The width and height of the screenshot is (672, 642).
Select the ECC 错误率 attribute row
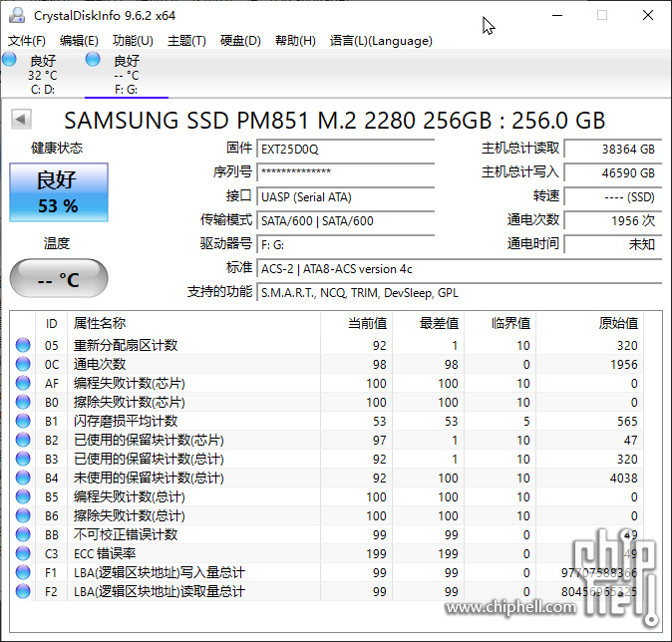click(327, 553)
